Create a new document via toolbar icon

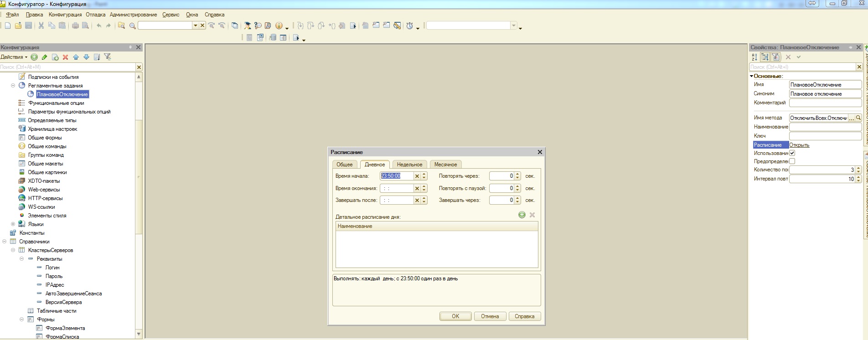8,26
